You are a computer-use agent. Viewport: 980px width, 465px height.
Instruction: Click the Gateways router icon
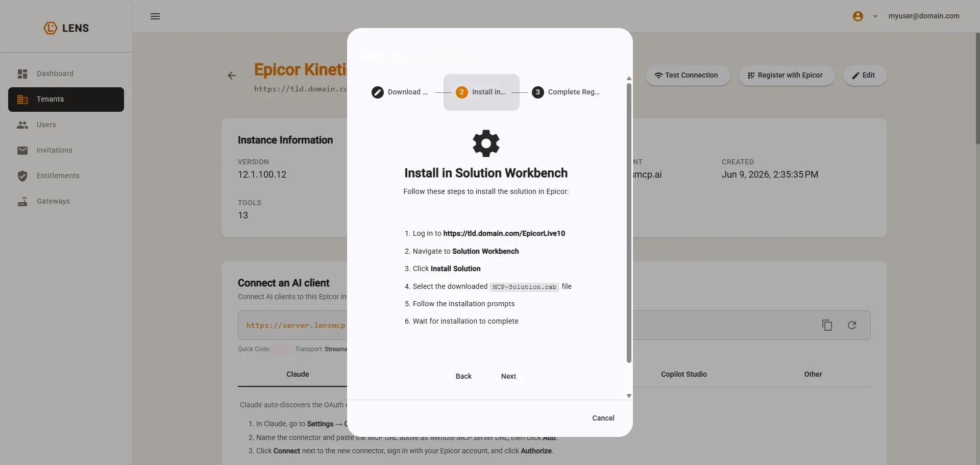(x=22, y=202)
